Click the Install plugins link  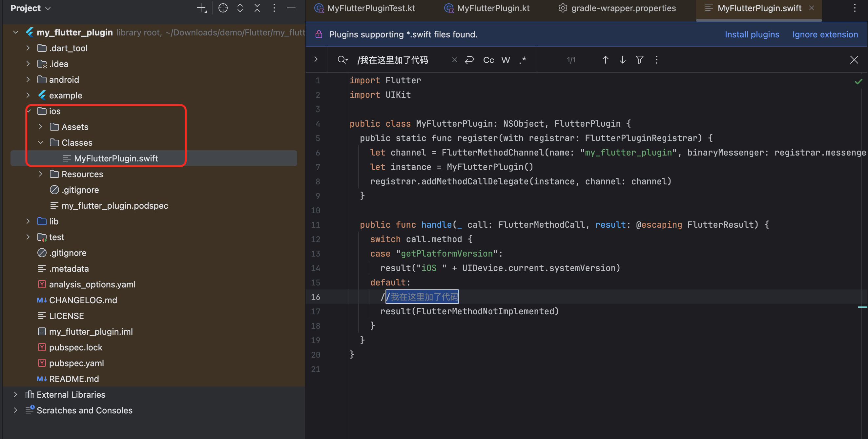click(x=752, y=34)
